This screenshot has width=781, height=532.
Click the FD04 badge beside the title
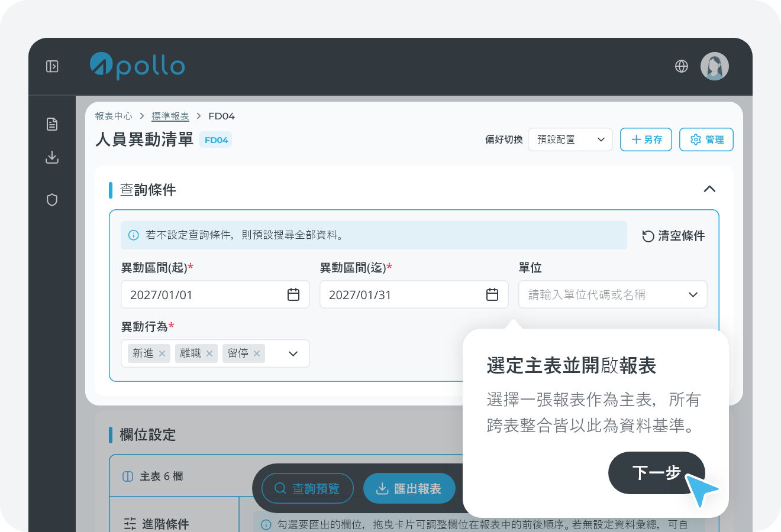click(216, 140)
